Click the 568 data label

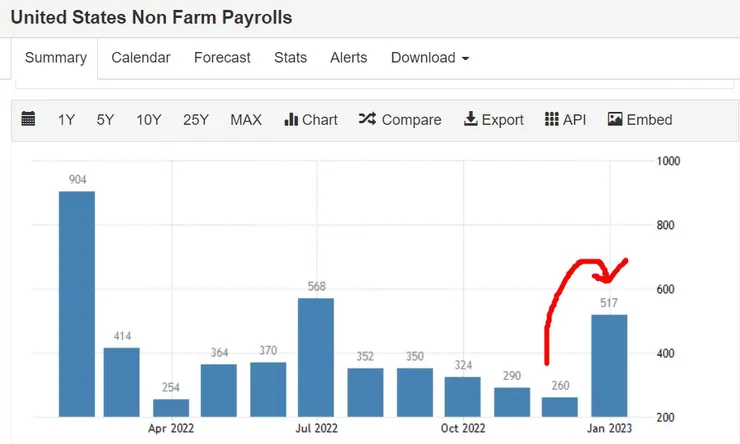click(x=316, y=286)
